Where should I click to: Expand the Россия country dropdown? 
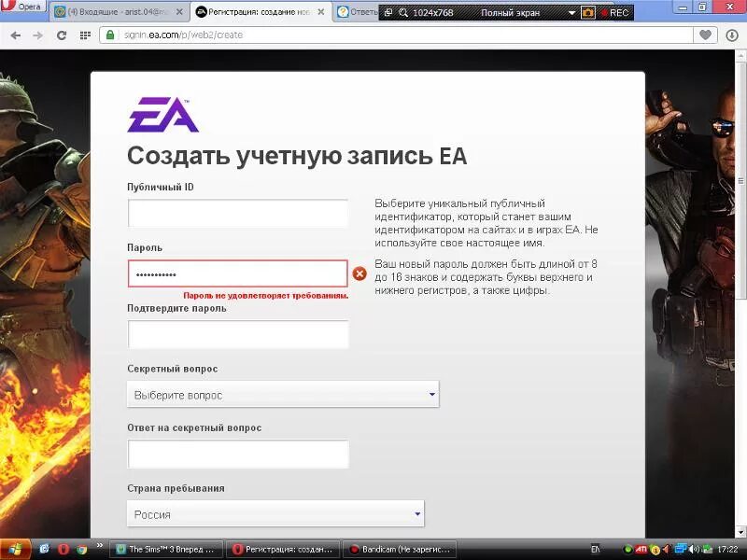[x=275, y=514]
